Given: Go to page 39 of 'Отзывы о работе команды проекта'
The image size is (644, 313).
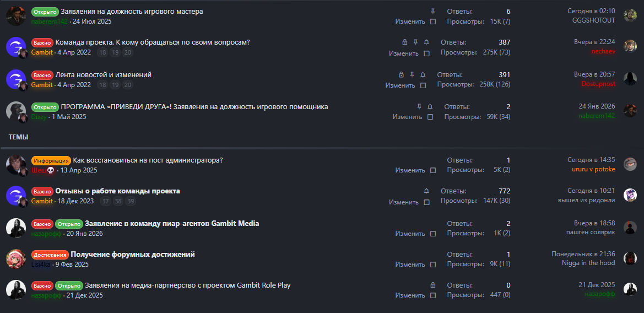Looking at the screenshot, I should click(x=131, y=202).
